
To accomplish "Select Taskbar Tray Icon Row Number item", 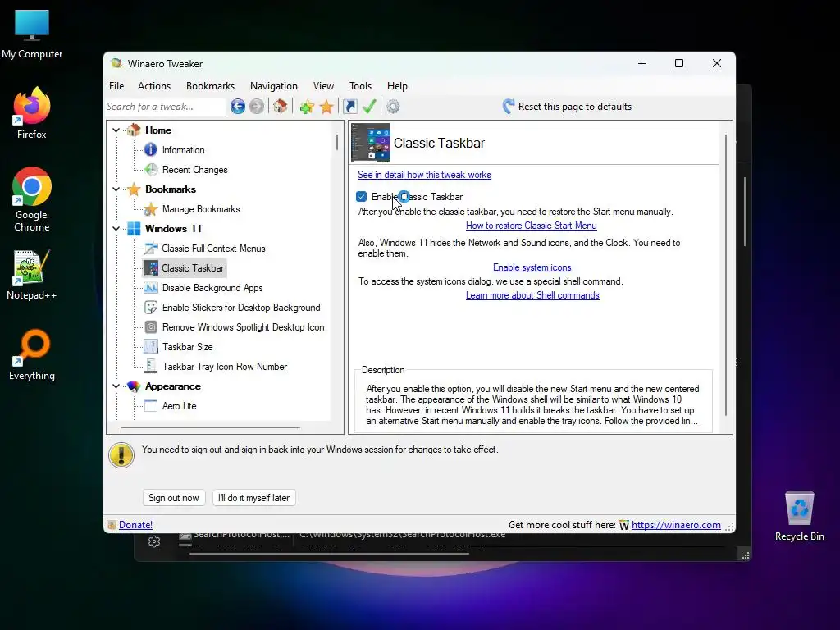I will pyautogui.click(x=225, y=367).
